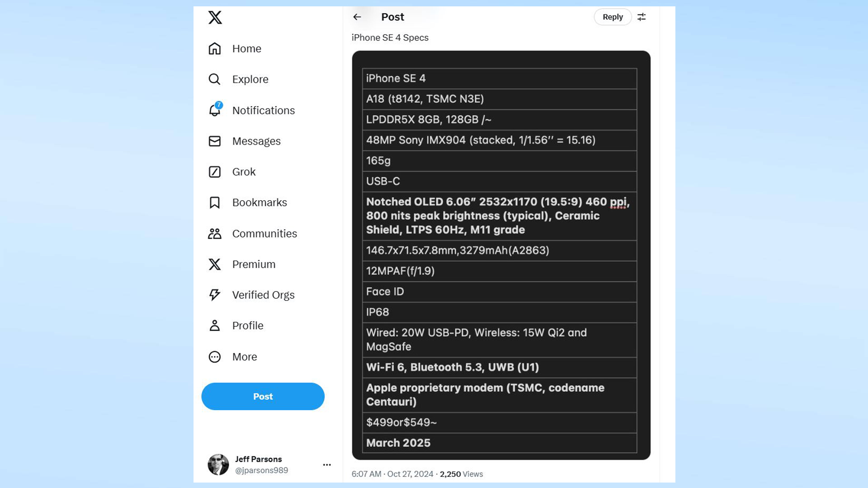The height and width of the screenshot is (488, 868).
Task: Open Explore search icon
Action: tap(215, 80)
